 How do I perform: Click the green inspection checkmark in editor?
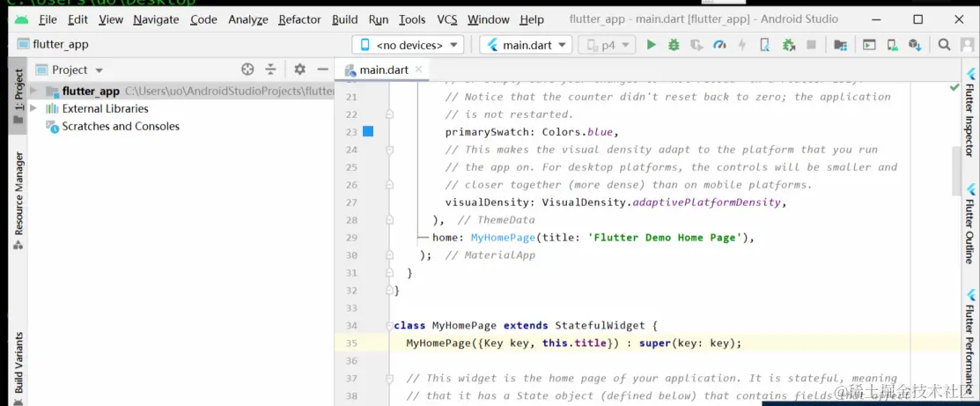click(x=954, y=87)
